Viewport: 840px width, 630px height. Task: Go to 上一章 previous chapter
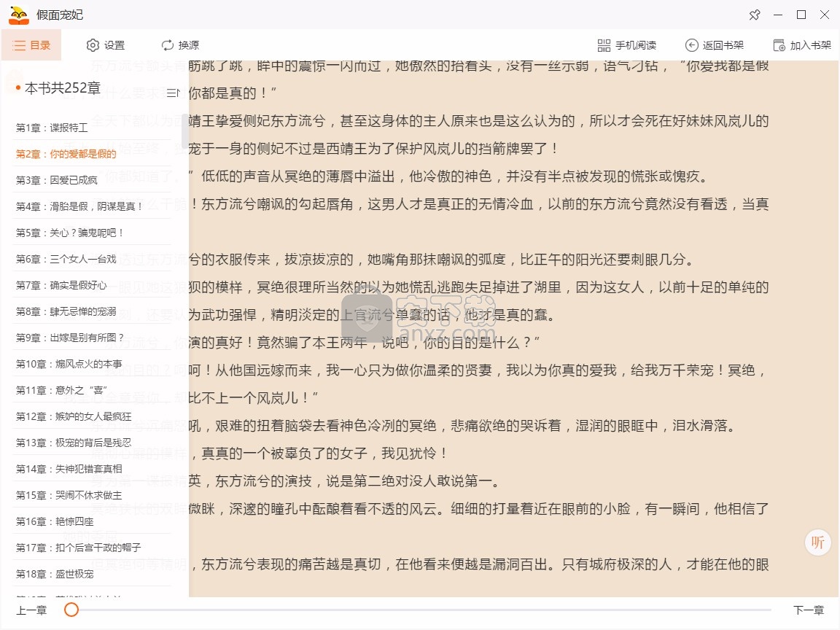click(31, 610)
